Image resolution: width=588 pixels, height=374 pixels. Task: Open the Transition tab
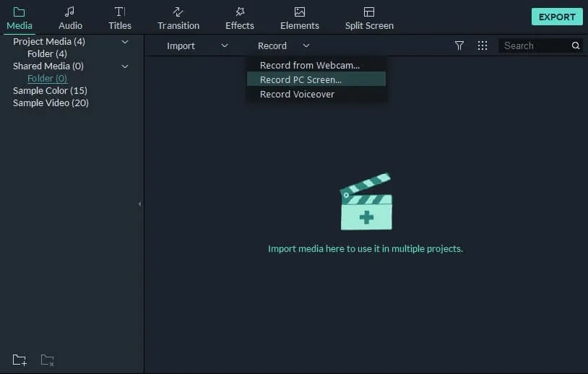pyautogui.click(x=178, y=18)
